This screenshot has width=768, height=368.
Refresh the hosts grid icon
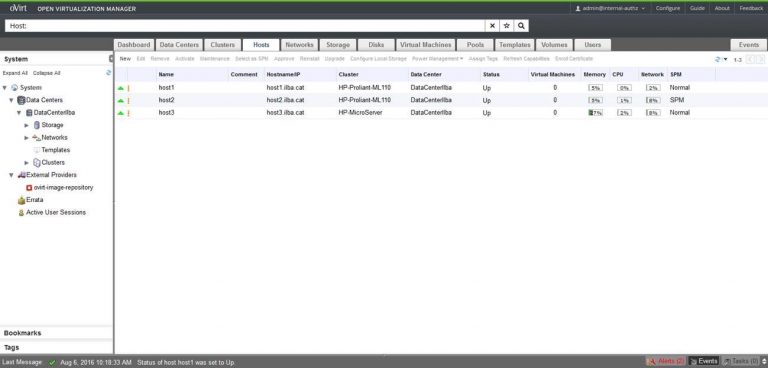[718, 59]
